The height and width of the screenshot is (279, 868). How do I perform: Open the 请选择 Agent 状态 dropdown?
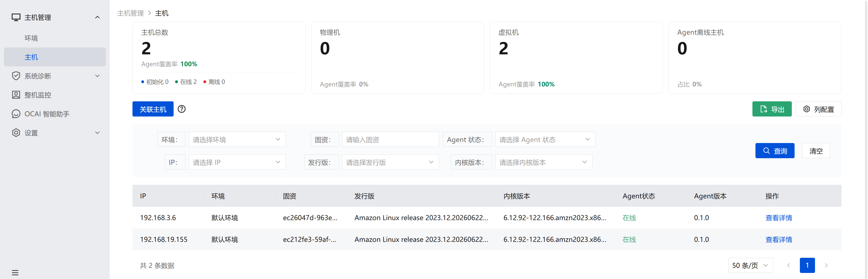pyautogui.click(x=545, y=139)
